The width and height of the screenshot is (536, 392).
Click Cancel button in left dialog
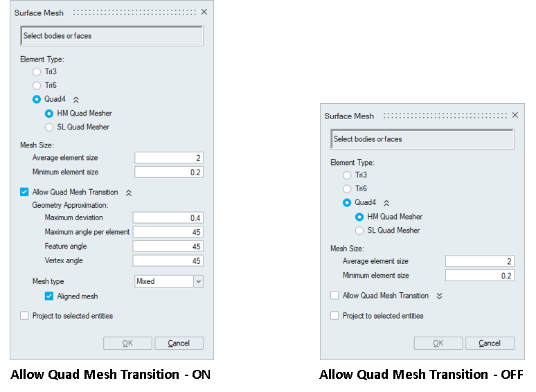coord(179,344)
